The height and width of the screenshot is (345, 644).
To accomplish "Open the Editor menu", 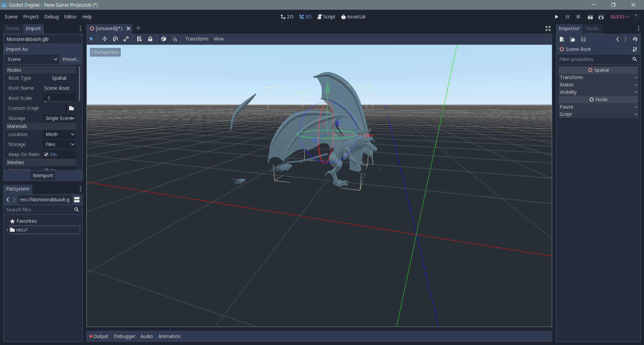I will point(70,17).
